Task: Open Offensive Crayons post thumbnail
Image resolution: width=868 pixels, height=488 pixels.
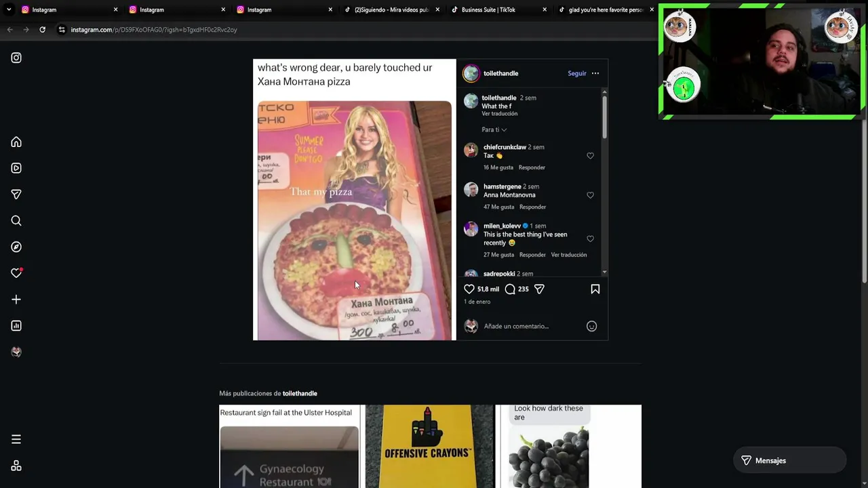Action: (x=430, y=447)
